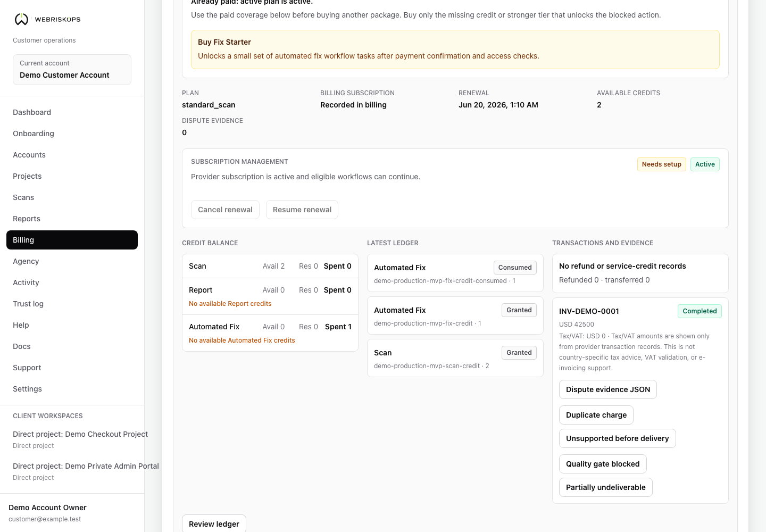The height and width of the screenshot is (532, 766).
Task: Go to the Activity page
Action: click(72, 282)
